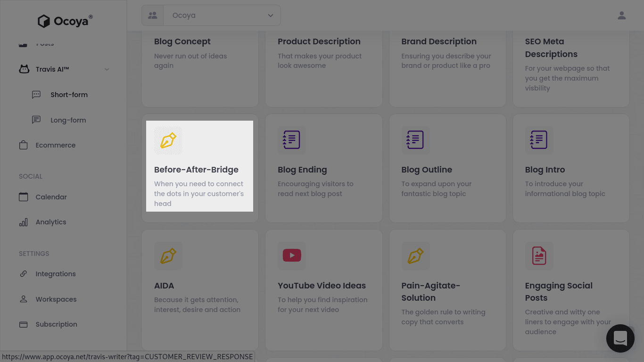The width and height of the screenshot is (644, 362).
Task: Select the Product Description template
Action: 319,41
